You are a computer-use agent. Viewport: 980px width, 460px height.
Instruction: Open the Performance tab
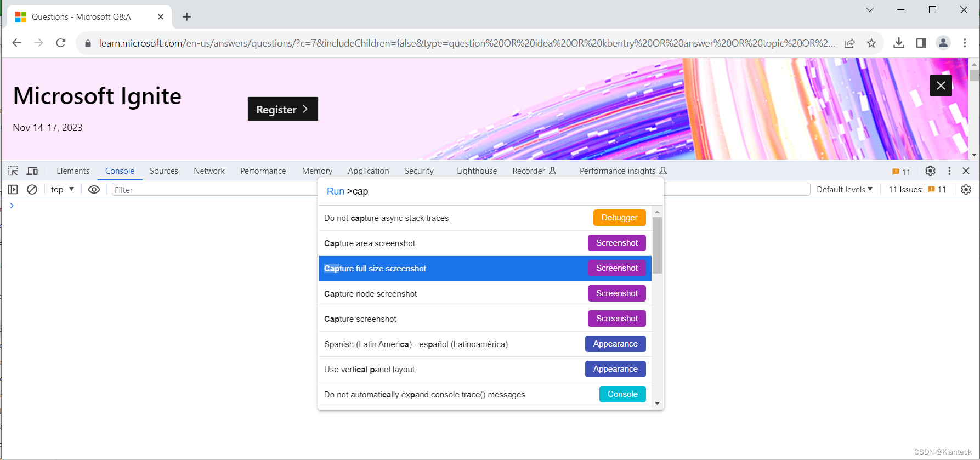coord(263,171)
